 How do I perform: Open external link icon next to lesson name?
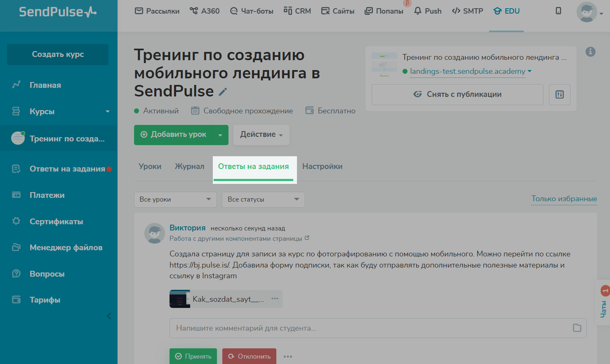307,238
